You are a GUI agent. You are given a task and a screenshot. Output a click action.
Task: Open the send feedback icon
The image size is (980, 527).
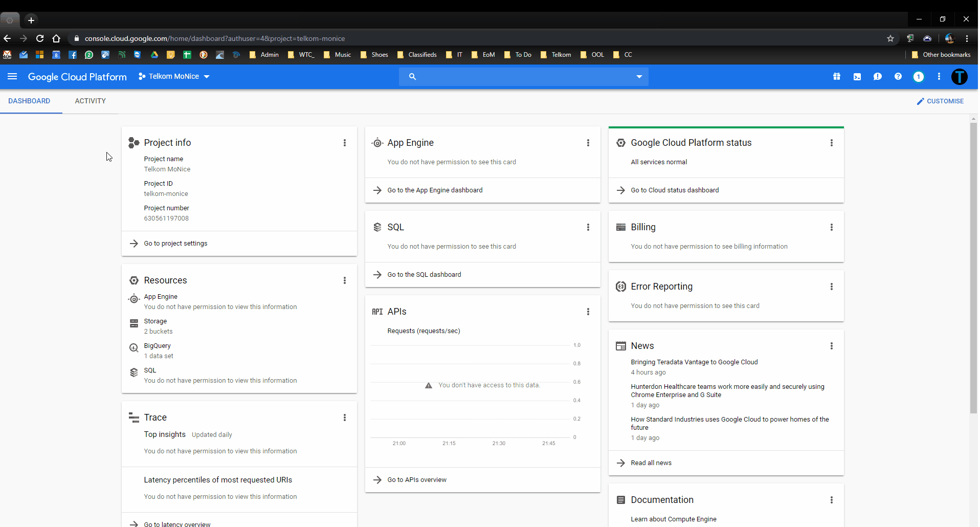tap(878, 77)
